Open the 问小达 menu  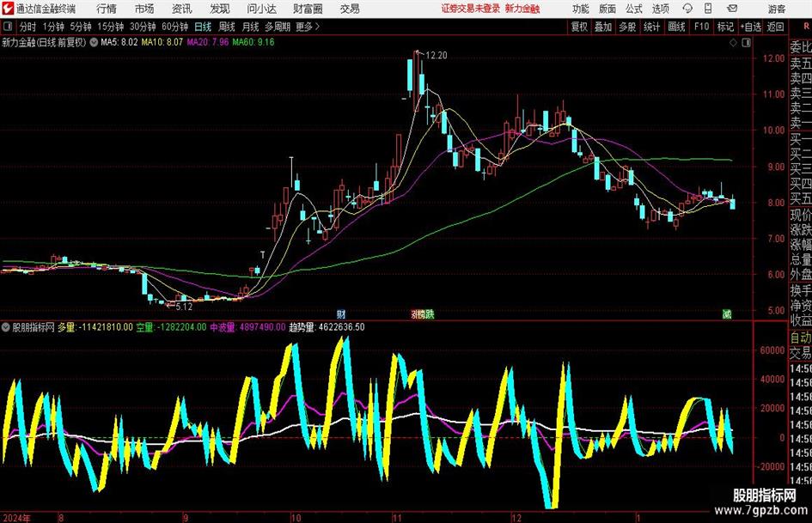[261, 9]
